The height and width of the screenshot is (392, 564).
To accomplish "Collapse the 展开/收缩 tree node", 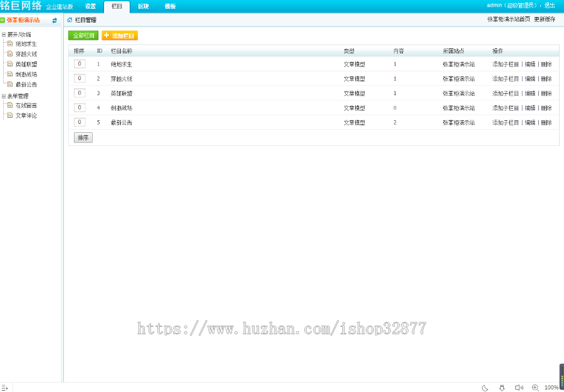I will [x=4, y=35].
